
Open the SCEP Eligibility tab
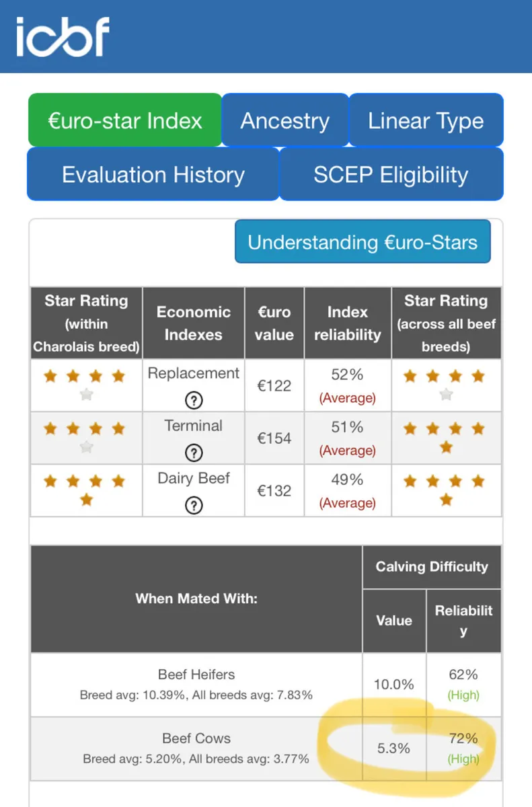[391, 175]
